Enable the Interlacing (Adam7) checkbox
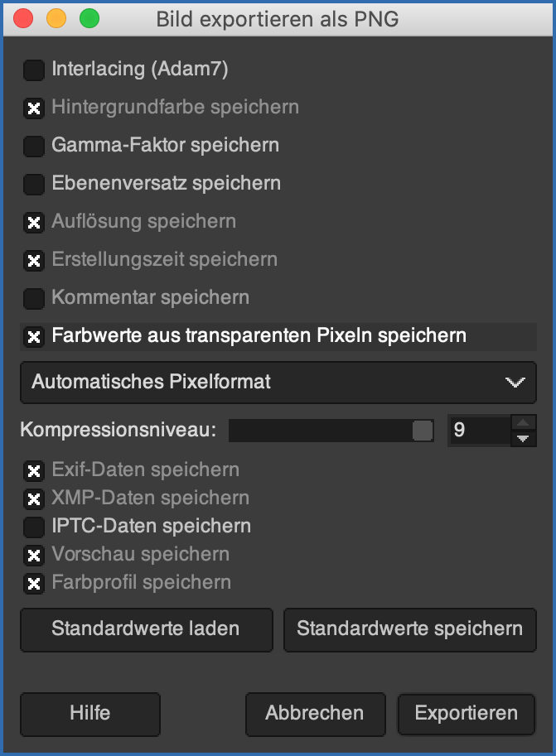Screen dimensions: 556x756 [33, 70]
